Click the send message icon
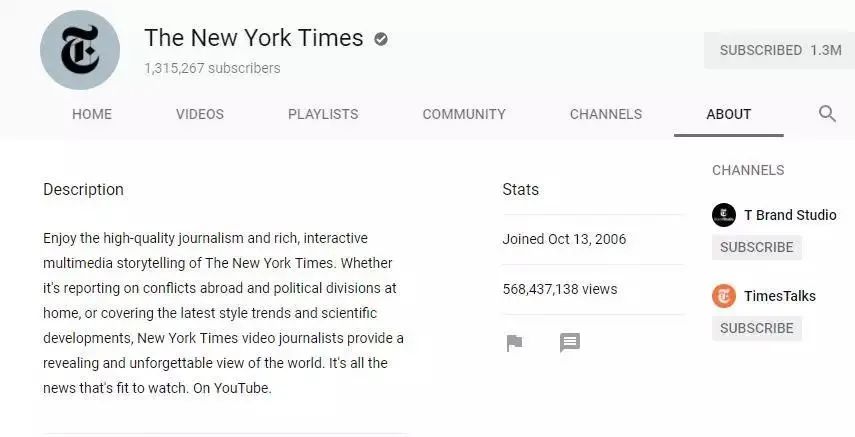The image size is (855, 437). (570, 343)
